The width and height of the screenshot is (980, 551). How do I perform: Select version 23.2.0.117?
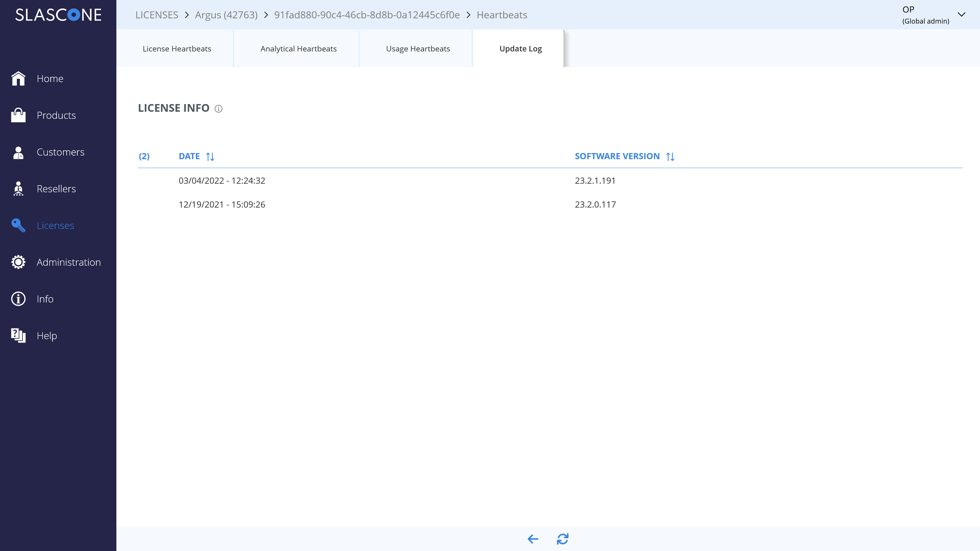point(595,204)
